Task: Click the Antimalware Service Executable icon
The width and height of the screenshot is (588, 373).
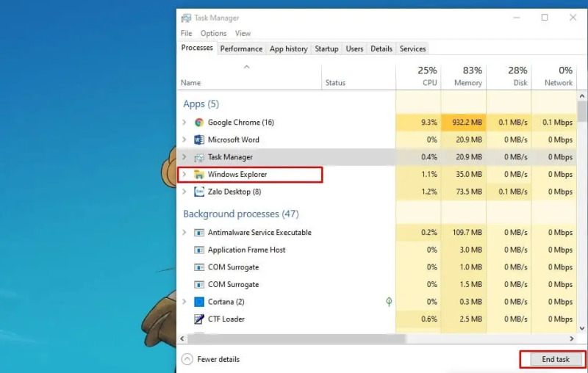Action: (198, 233)
